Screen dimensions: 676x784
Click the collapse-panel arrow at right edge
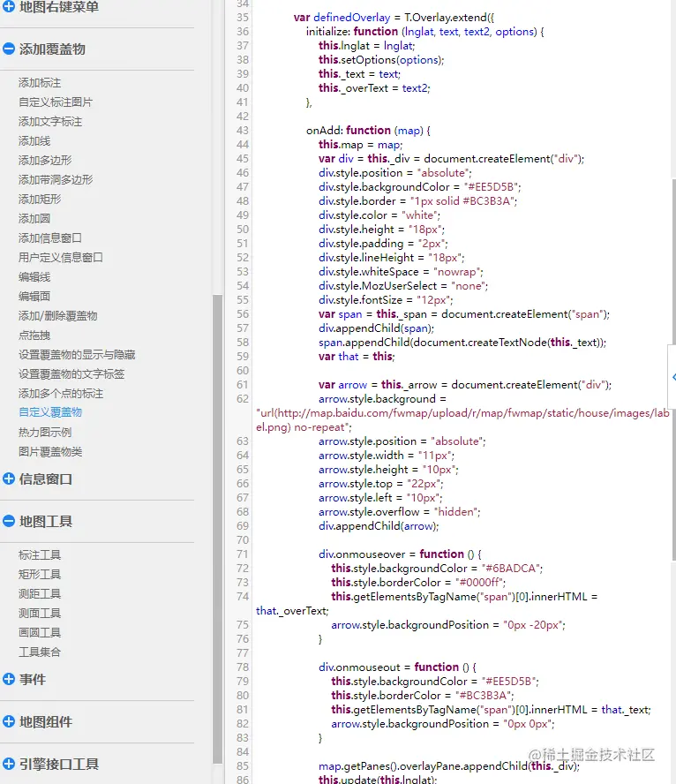click(x=673, y=377)
